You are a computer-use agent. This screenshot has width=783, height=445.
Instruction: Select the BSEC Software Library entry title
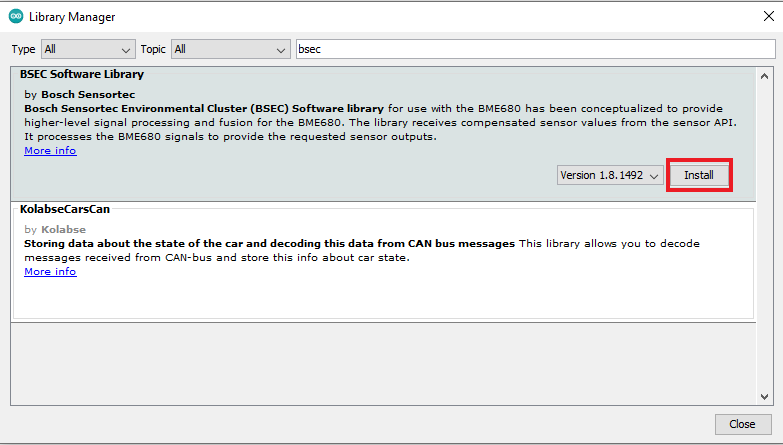pos(82,74)
